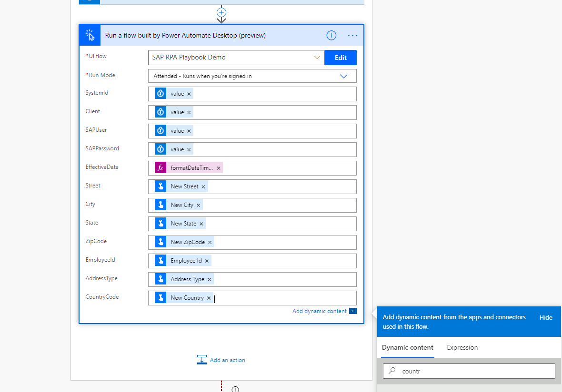Remove the value token from SAPPassword

click(x=189, y=149)
